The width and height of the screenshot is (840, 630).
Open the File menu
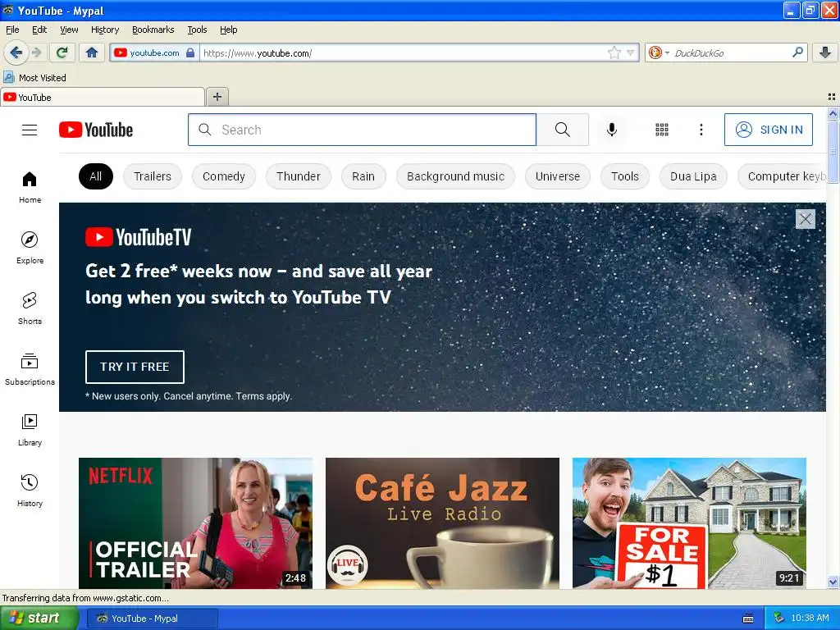[x=12, y=30]
